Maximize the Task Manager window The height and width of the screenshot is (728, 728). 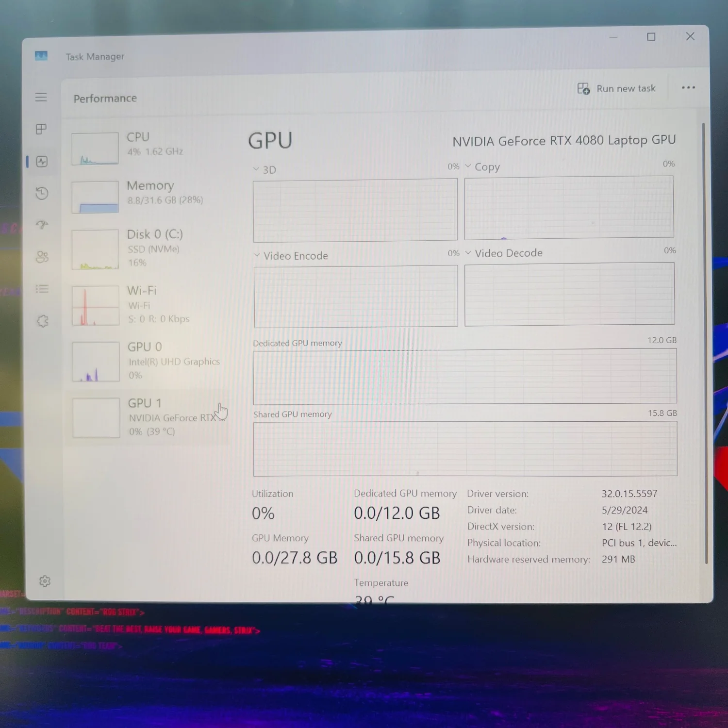tap(651, 37)
